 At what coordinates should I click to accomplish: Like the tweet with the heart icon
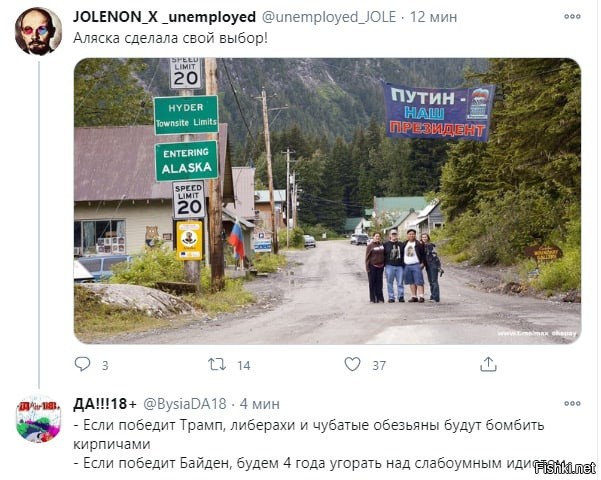[x=352, y=364]
